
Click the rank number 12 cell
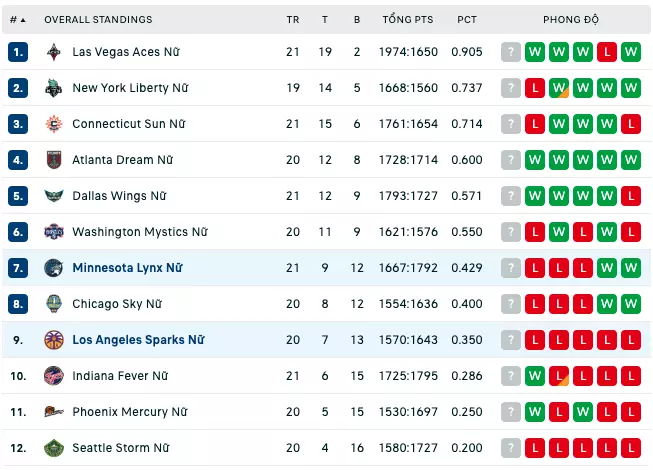pyautogui.click(x=18, y=448)
